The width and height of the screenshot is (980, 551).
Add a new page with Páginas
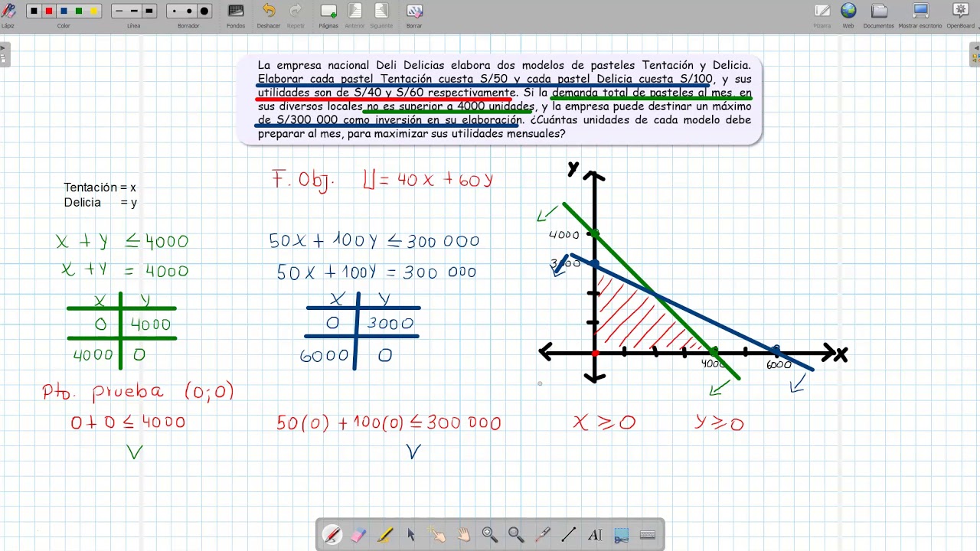328,15
